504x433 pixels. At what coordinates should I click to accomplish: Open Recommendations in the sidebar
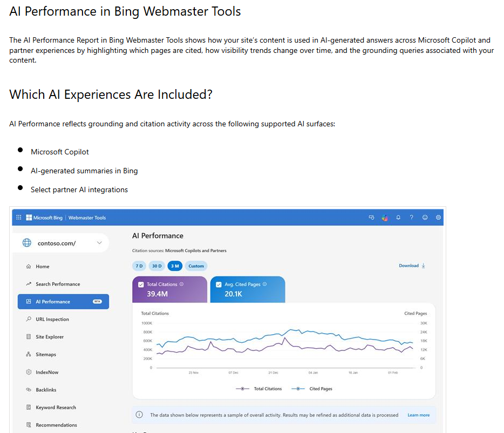63,425
